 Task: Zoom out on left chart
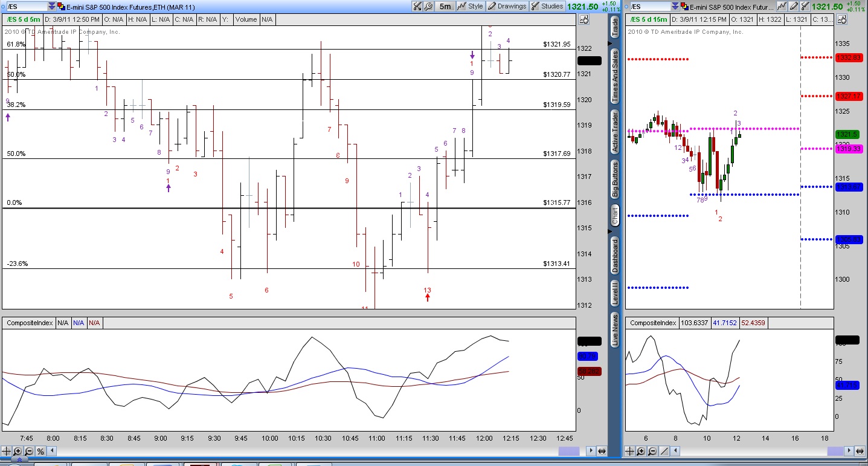tap(28, 451)
